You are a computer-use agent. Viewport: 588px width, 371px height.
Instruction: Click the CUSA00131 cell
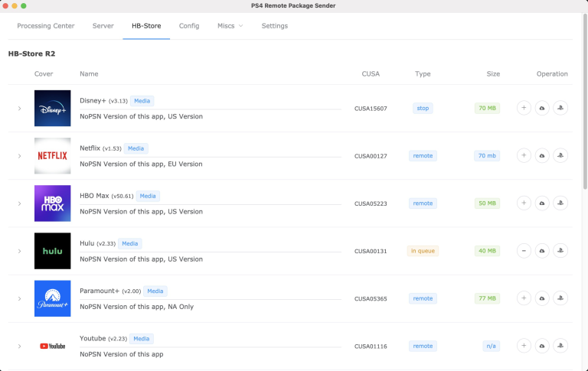click(371, 252)
